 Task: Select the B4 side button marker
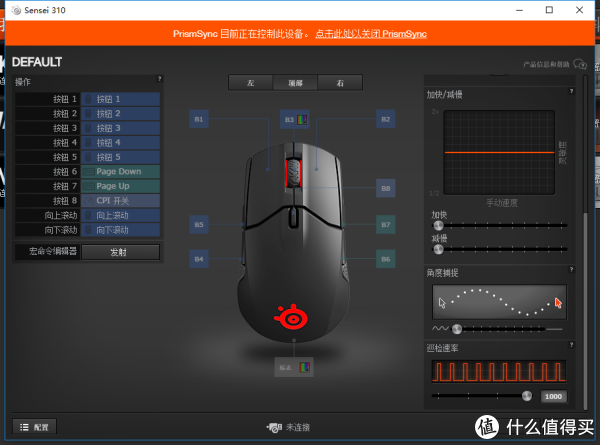coord(199,259)
